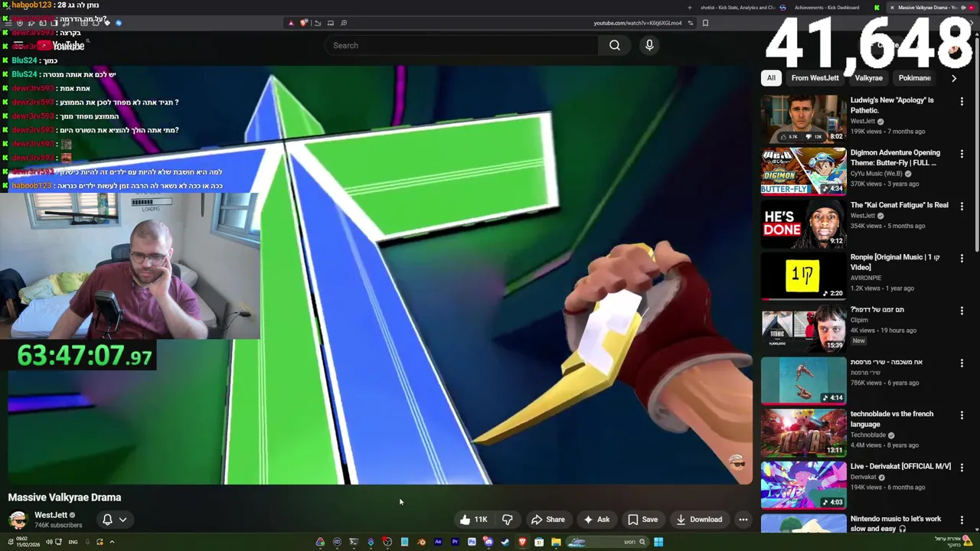Open options menu for Nintendo music video
Screen dimensions: 980x551
click(x=962, y=520)
